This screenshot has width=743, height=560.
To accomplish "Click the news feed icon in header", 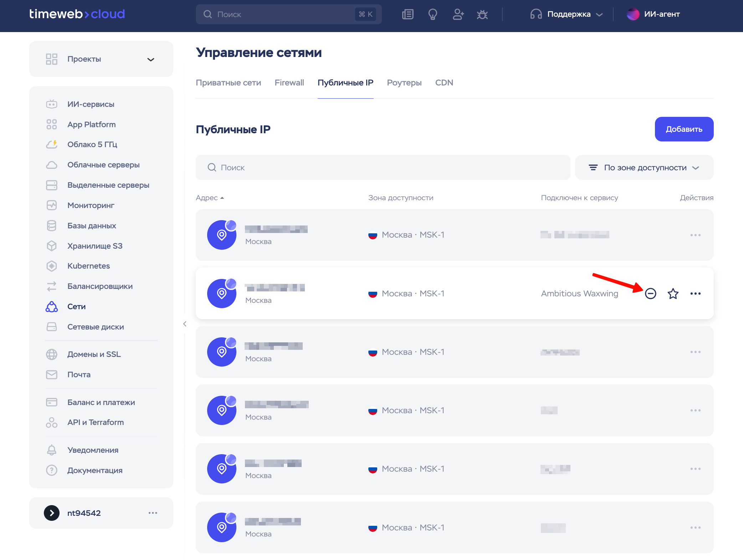I will 408,14.
